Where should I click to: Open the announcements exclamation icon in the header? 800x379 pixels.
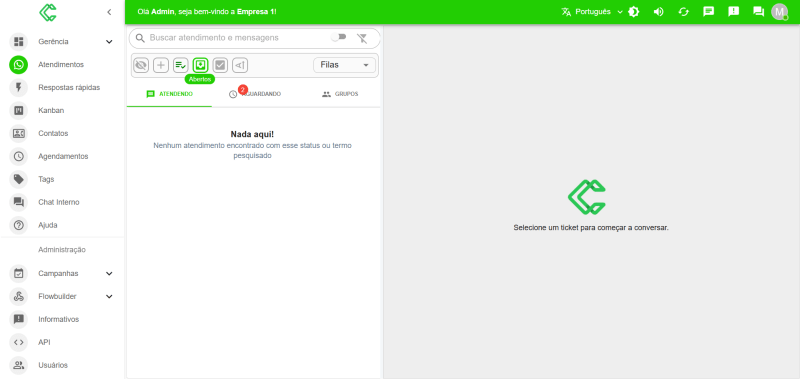[x=734, y=12]
